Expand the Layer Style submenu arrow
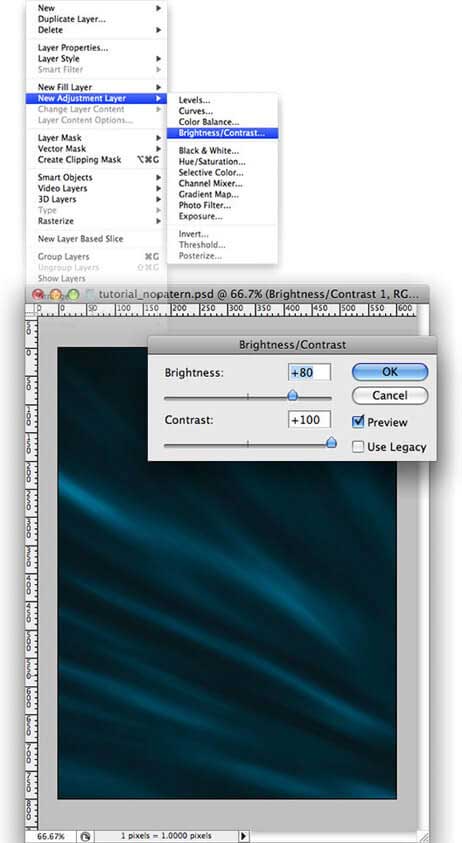Image resolution: width=462 pixels, height=843 pixels. [159, 59]
